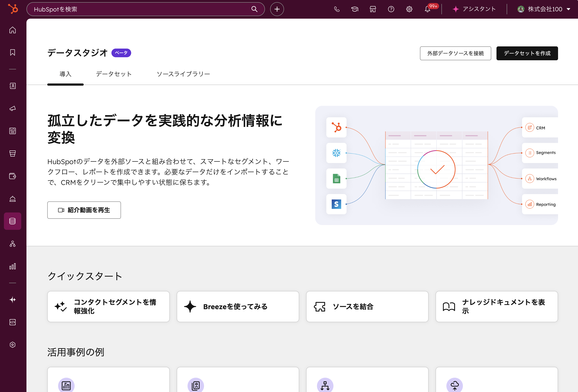This screenshot has width=578, height=392.
Task: Select the CRM contacts icon in sidebar
Action: (12, 86)
